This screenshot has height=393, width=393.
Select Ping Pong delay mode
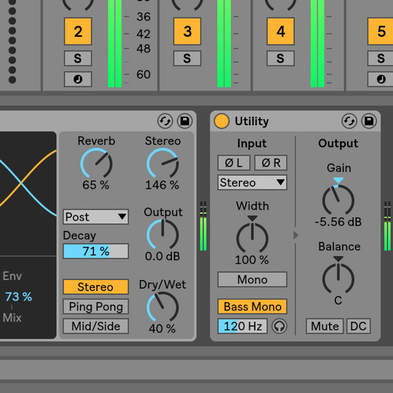(x=96, y=307)
